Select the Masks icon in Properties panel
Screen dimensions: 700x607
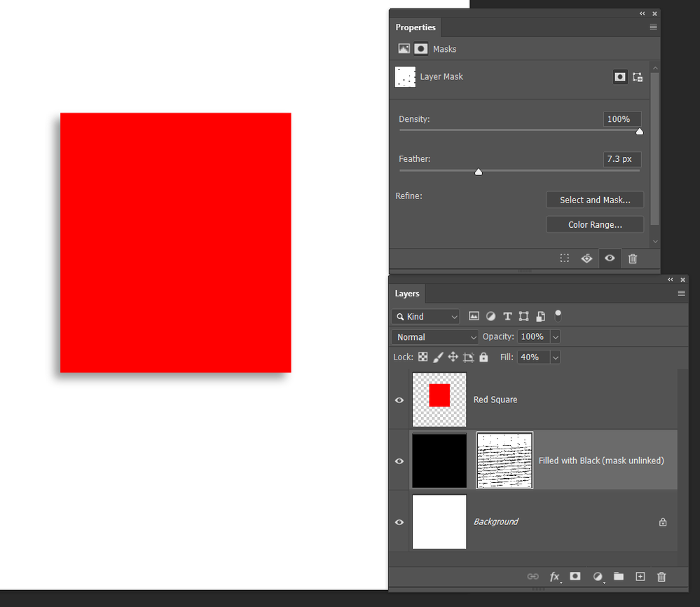pyautogui.click(x=420, y=48)
